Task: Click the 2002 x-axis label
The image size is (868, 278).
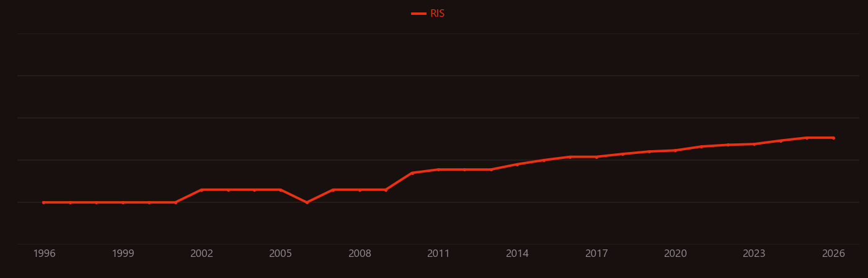Action: click(201, 254)
